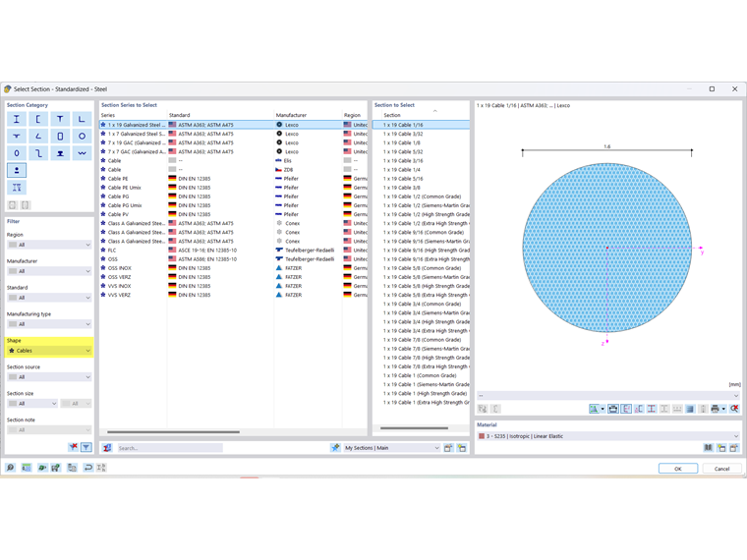Select the corrugated sheet section category

tap(82, 153)
